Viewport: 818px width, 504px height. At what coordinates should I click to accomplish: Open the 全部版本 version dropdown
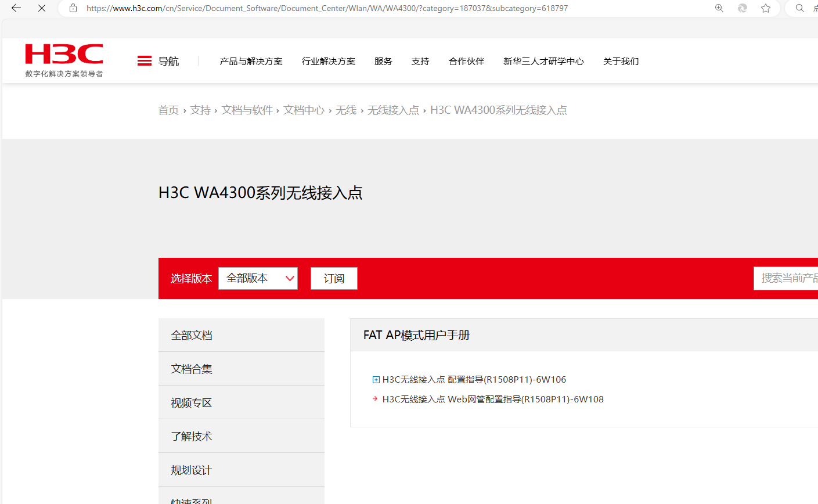[x=258, y=278]
